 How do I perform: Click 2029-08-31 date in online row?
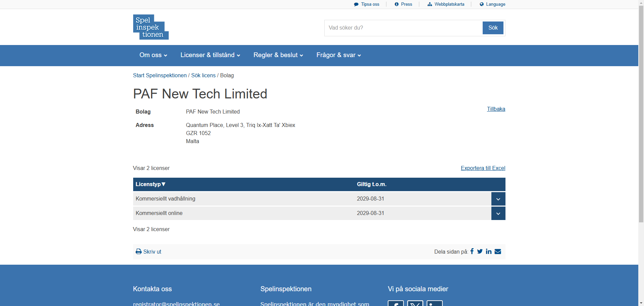[x=370, y=213]
